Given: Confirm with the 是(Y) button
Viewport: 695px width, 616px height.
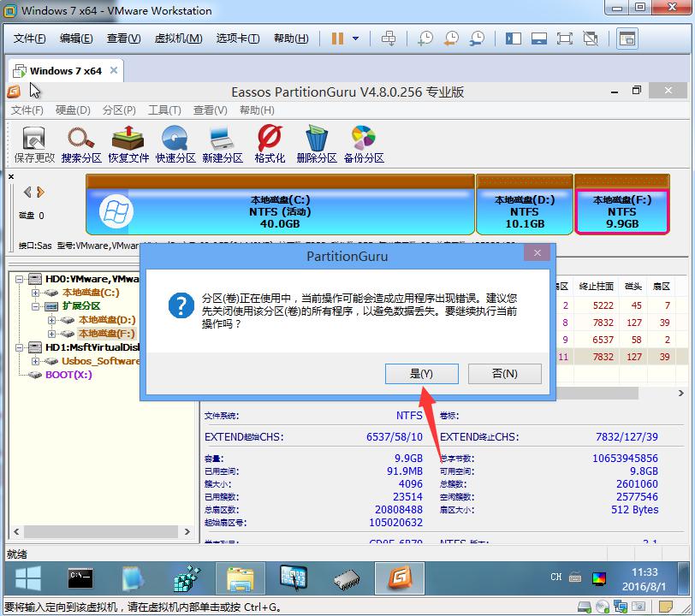Looking at the screenshot, I should pyautogui.click(x=421, y=374).
